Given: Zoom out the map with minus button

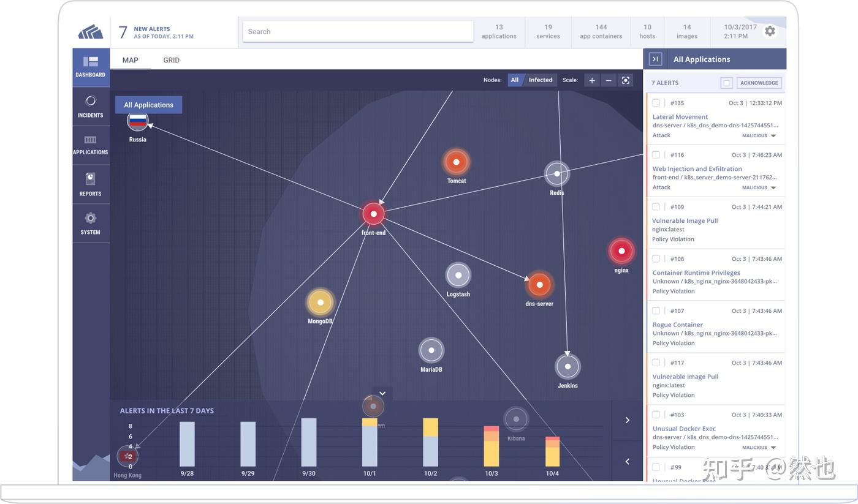Looking at the screenshot, I should 609,80.
